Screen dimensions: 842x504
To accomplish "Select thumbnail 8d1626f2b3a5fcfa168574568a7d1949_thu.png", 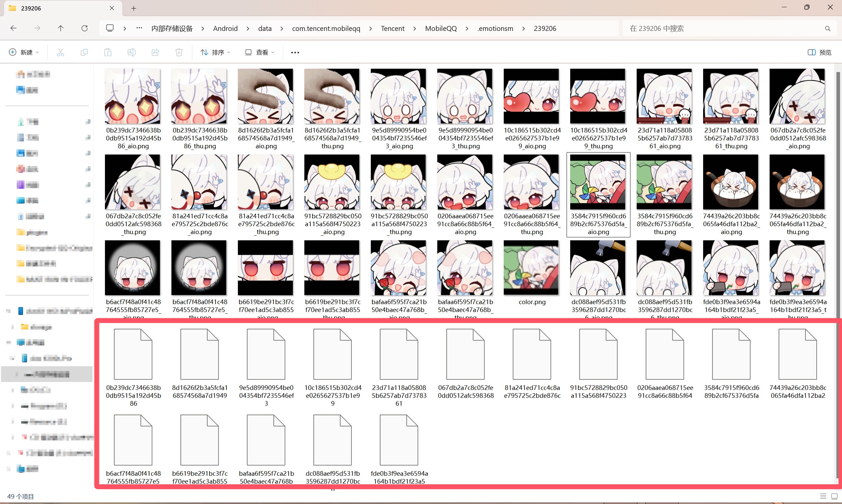I will tap(332, 109).
